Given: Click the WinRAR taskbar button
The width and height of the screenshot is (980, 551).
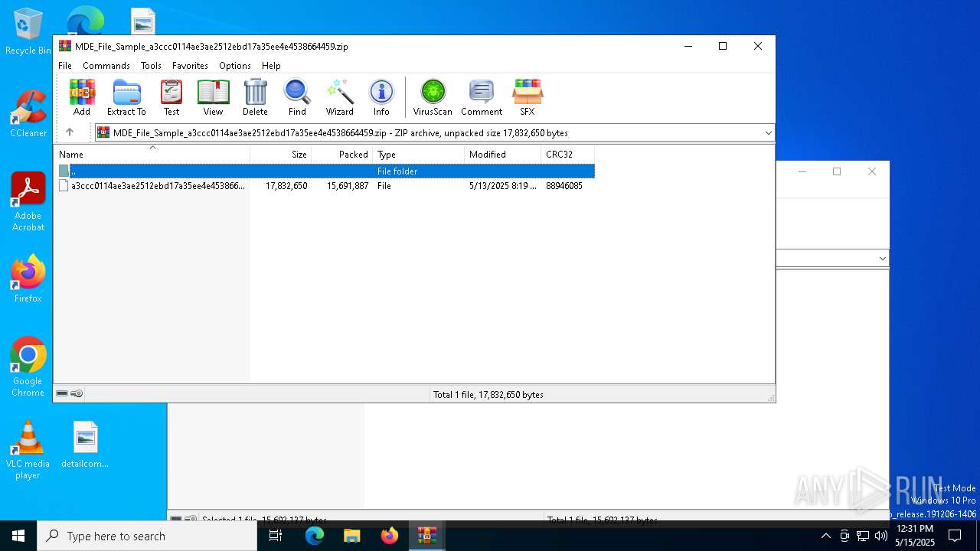Looking at the screenshot, I should (427, 536).
